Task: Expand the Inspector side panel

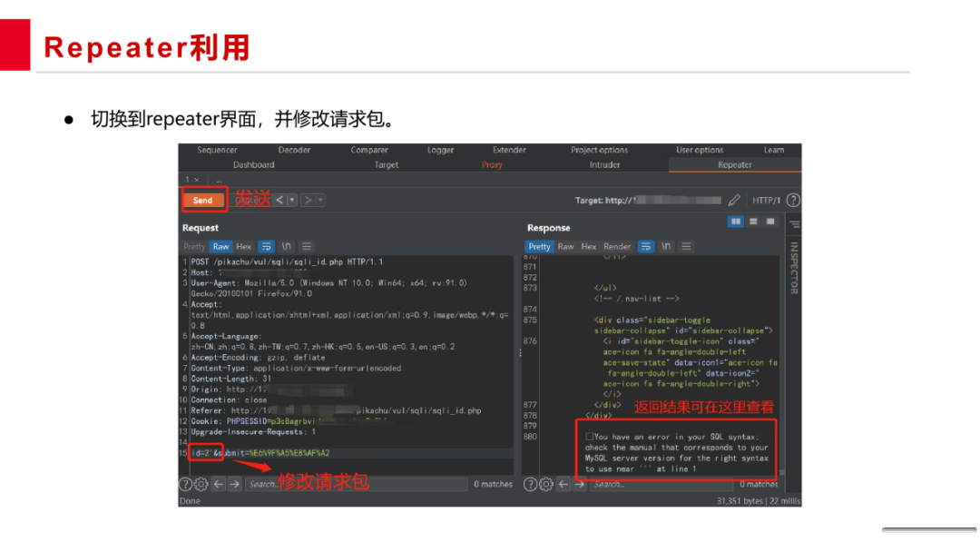Action: pos(794,268)
